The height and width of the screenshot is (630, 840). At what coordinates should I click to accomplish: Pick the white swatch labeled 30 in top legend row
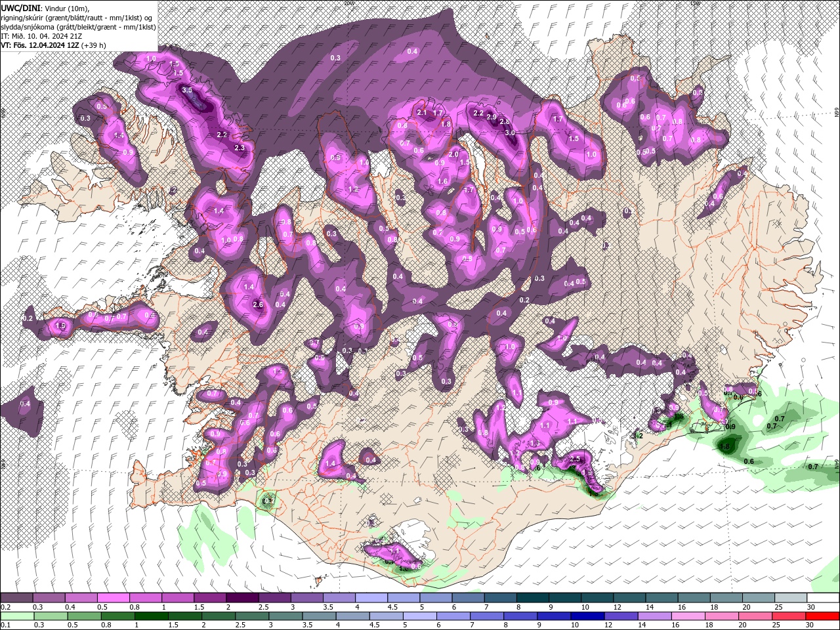click(823, 598)
